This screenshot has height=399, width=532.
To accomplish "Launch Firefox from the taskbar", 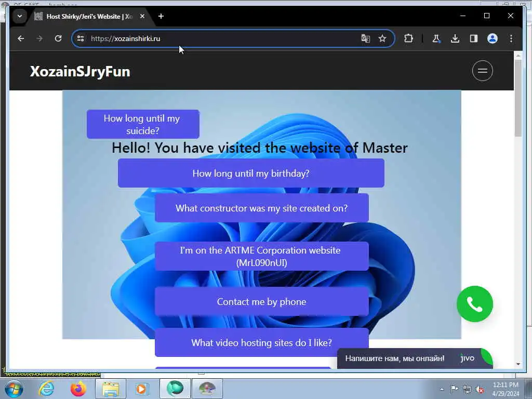I will click(x=78, y=389).
